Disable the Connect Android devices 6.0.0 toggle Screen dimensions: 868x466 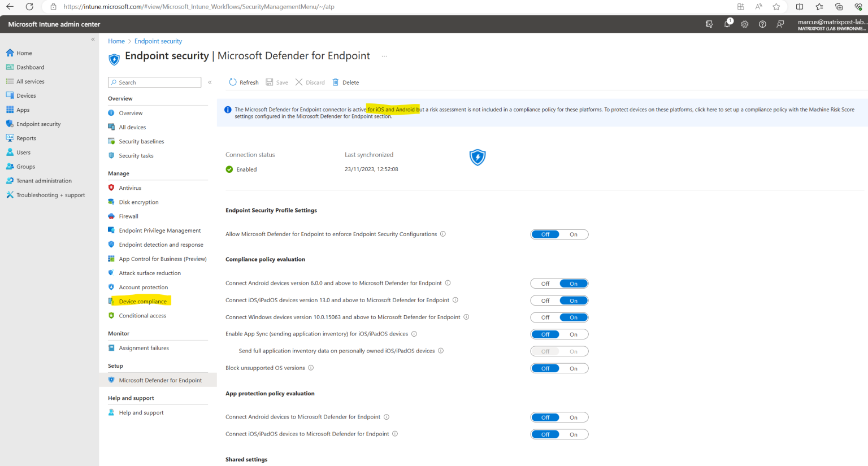tap(544, 283)
